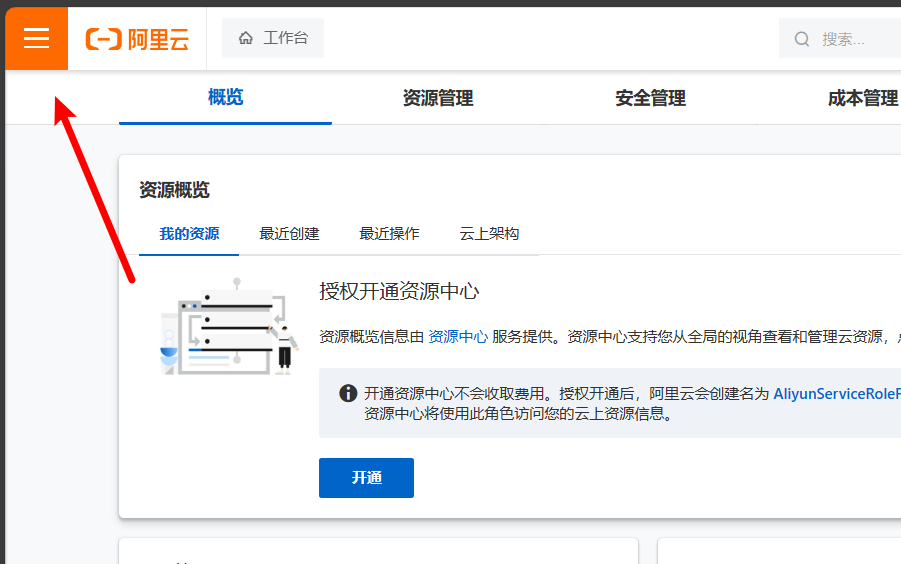Viewport: 901px width, 564px height.
Task: View the 云上架构 sub-tab
Action: click(x=489, y=233)
